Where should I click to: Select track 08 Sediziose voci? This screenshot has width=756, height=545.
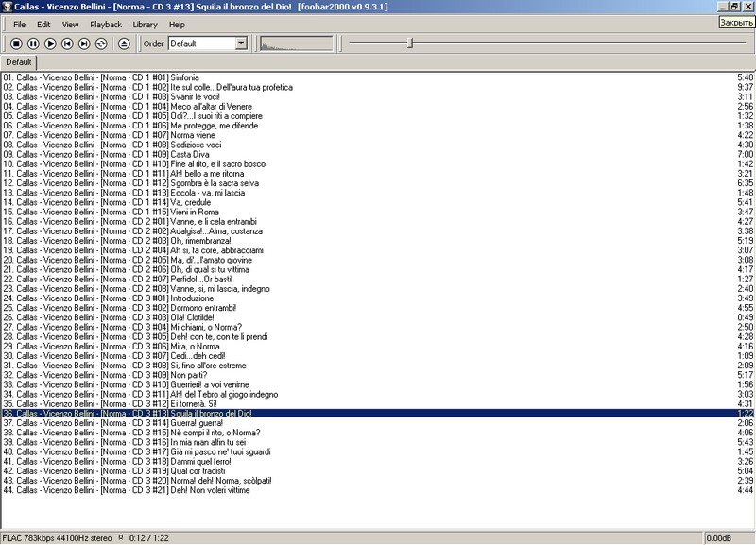click(377, 145)
